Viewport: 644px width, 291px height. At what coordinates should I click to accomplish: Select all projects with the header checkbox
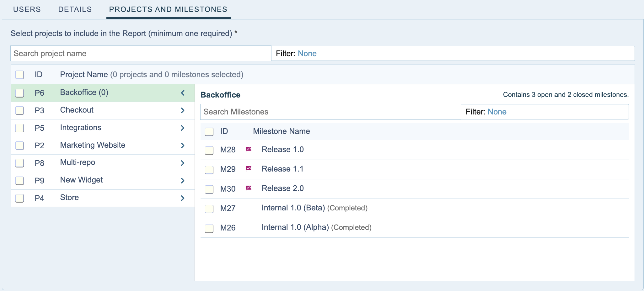tap(20, 75)
